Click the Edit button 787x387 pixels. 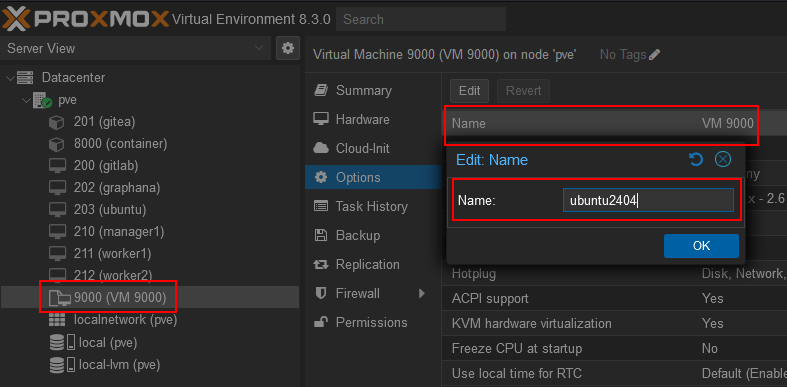pyautogui.click(x=469, y=91)
